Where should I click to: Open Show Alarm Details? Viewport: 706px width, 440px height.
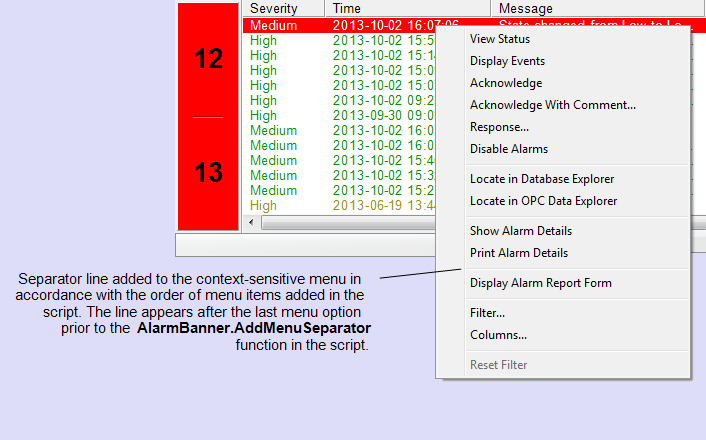click(520, 231)
